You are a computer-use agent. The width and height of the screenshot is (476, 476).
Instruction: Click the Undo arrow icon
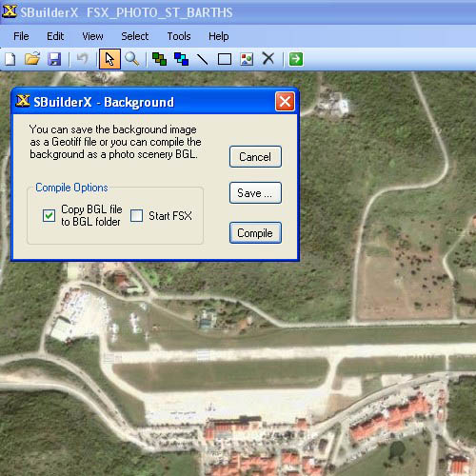click(x=82, y=59)
